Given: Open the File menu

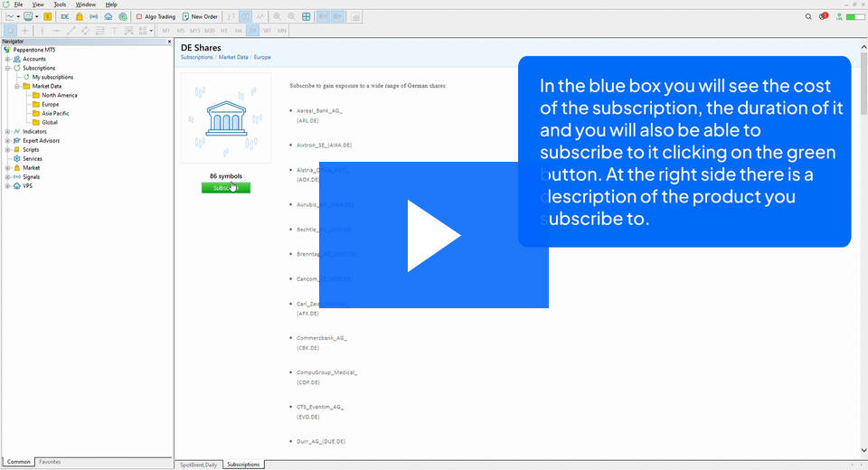Looking at the screenshot, I should (18, 5).
